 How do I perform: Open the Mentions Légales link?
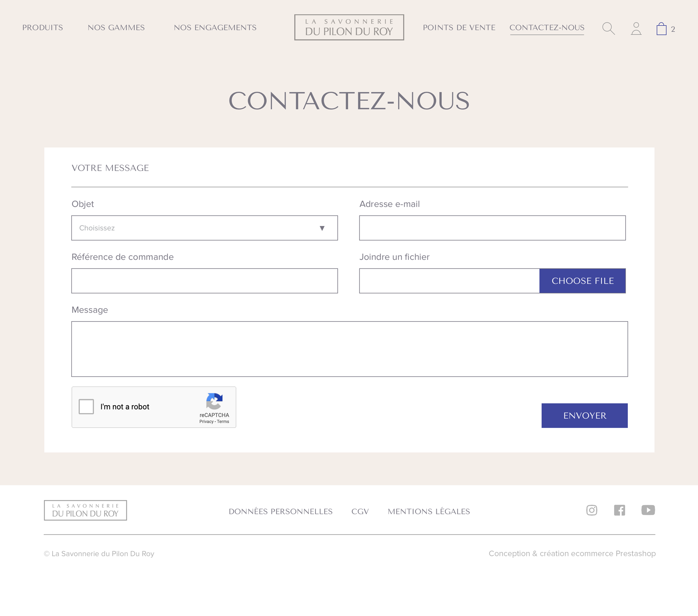(x=429, y=512)
